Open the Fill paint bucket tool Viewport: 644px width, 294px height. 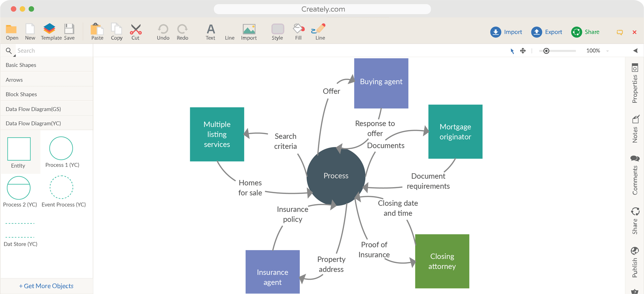(298, 30)
